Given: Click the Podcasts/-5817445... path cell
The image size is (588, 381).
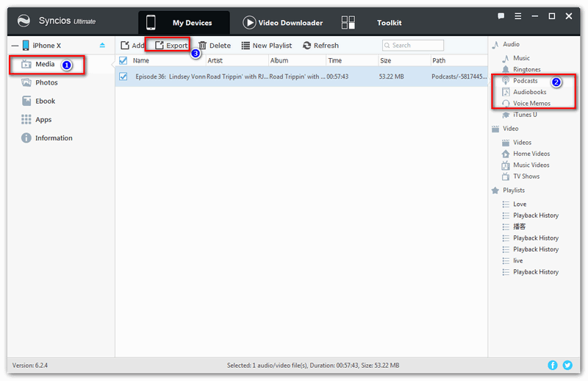Looking at the screenshot, I should coord(459,76).
